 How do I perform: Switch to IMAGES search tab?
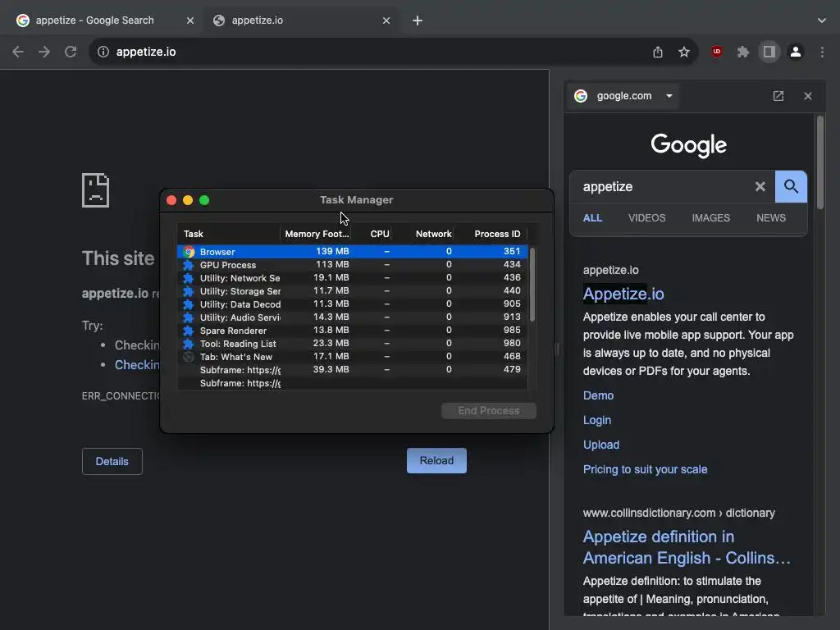711,218
